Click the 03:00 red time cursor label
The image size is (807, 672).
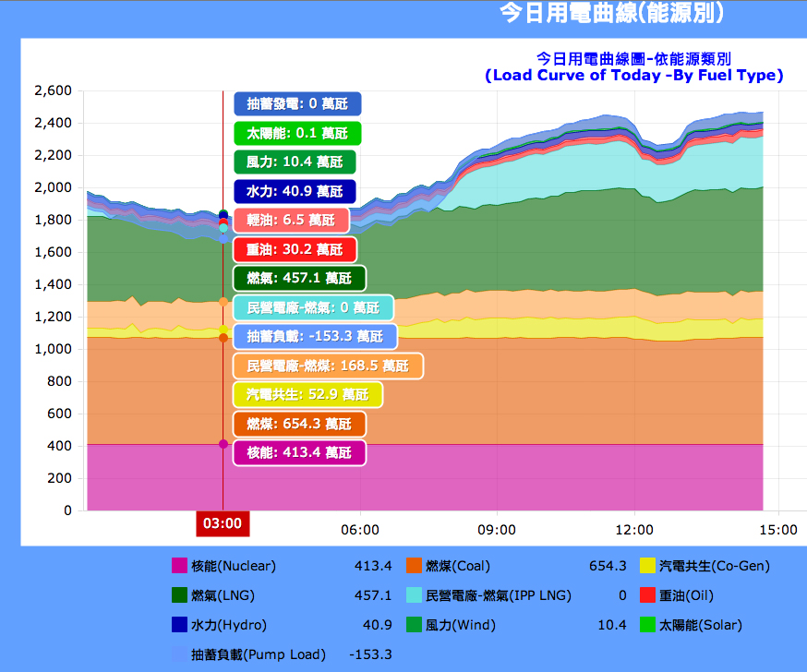[x=223, y=523]
